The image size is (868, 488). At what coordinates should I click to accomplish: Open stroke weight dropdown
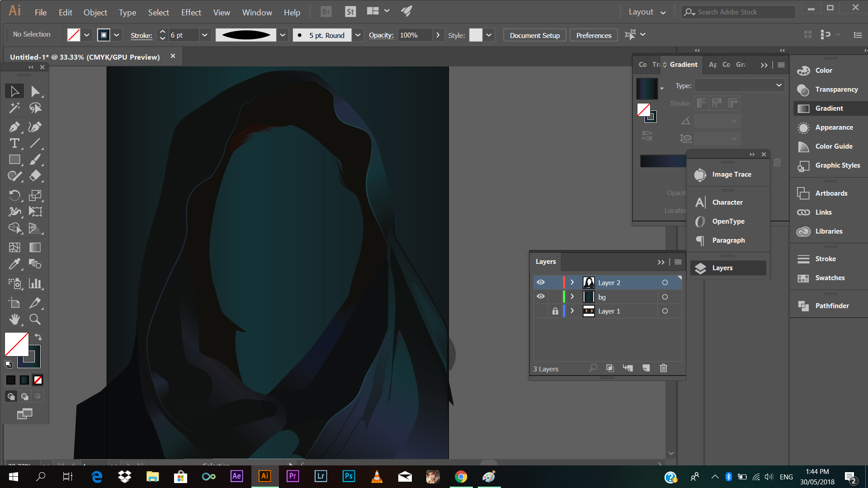(205, 35)
